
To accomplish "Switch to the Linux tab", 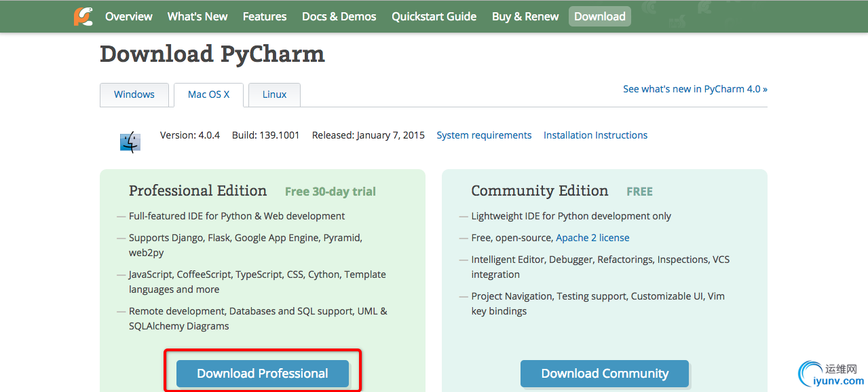I will [x=275, y=94].
